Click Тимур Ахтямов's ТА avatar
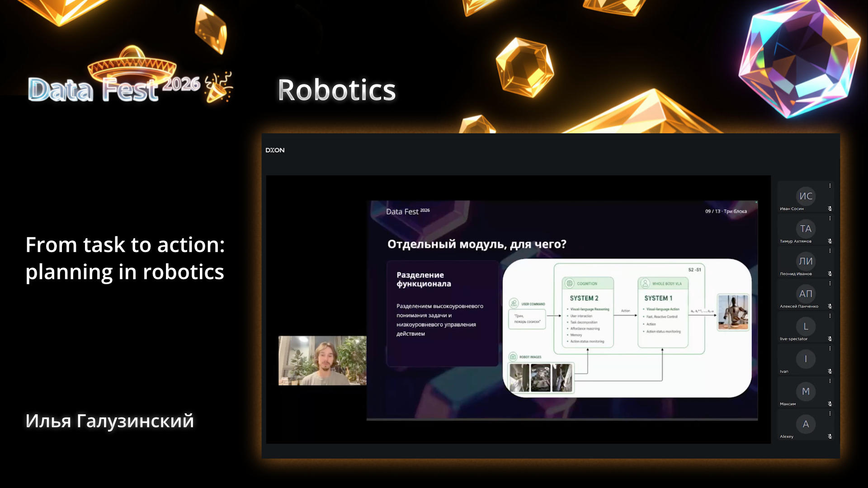868x488 pixels. [x=806, y=229]
